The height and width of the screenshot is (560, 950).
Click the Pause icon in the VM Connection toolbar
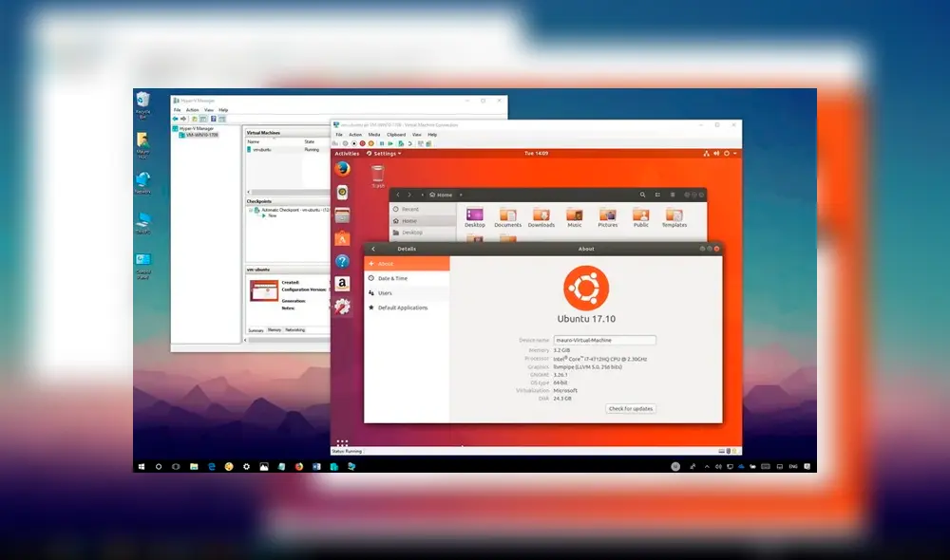(x=381, y=143)
